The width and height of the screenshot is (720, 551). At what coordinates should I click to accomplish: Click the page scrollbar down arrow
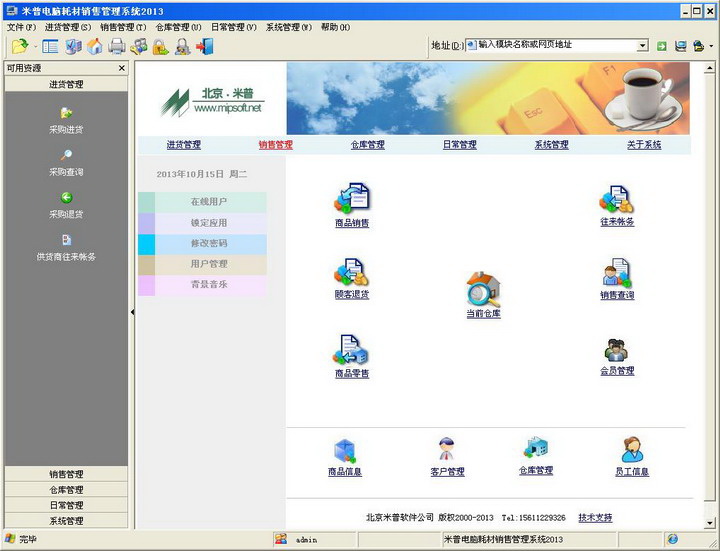709,523
